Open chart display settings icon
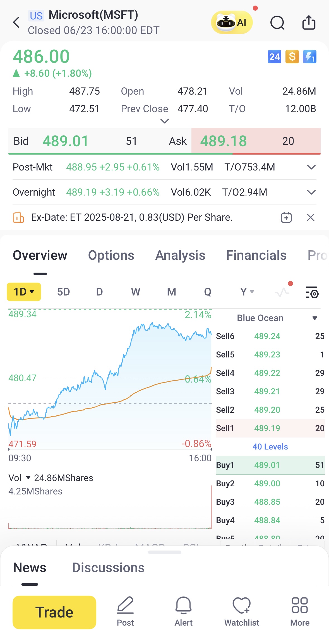Viewport: 329px width, 644px height. (x=312, y=292)
